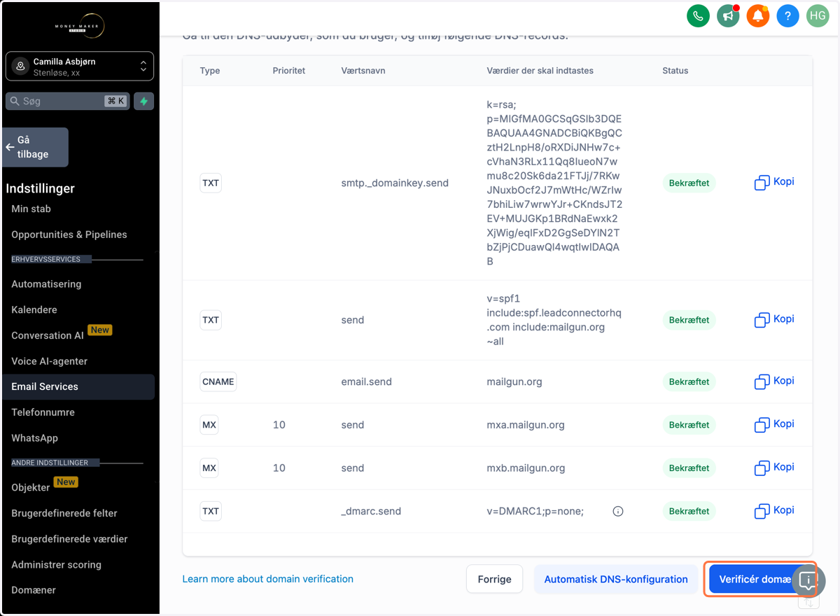840x616 pixels.
Task: Open Automatisering in sidebar
Action: pos(46,283)
